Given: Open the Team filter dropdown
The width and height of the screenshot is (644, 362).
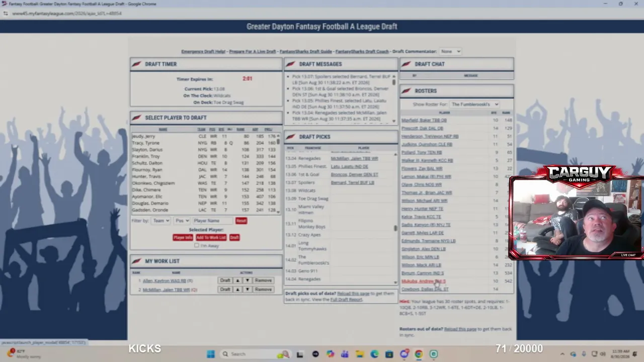Looking at the screenshot, I should [161, 221].
